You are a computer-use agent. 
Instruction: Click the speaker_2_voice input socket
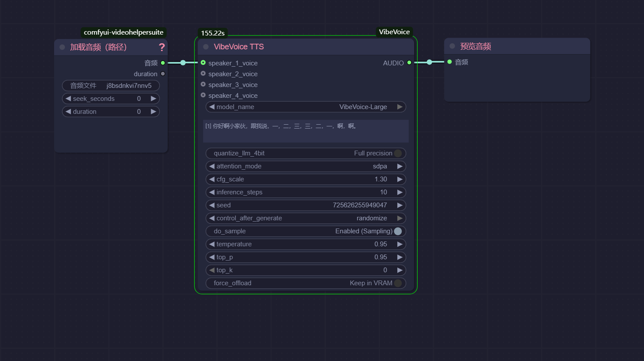tap(203, 74)
